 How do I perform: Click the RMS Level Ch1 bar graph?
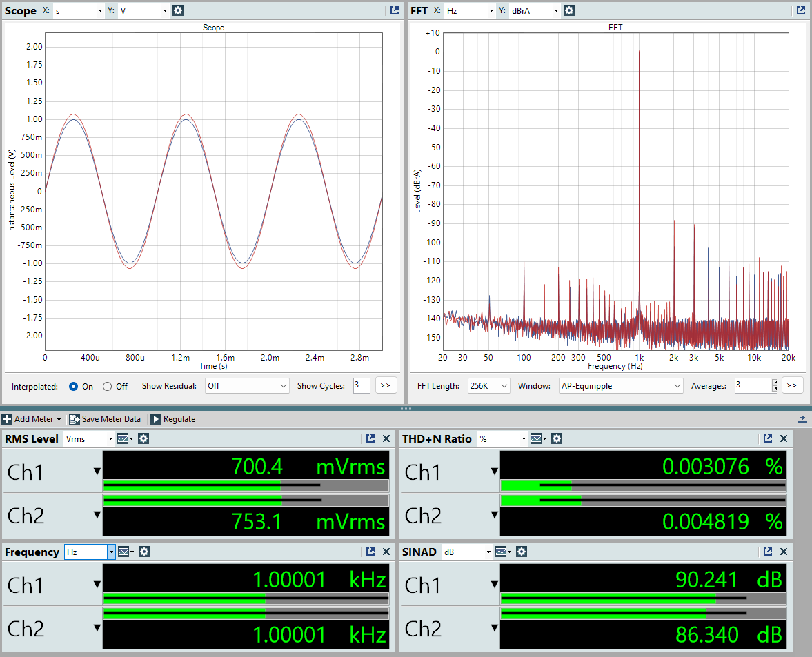246,485
